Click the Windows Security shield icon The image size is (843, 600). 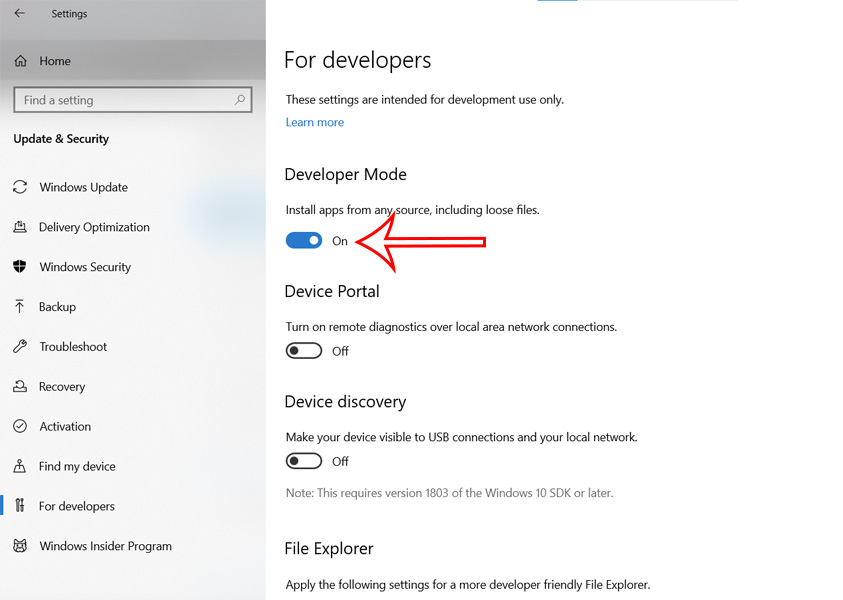coord(20,267)
